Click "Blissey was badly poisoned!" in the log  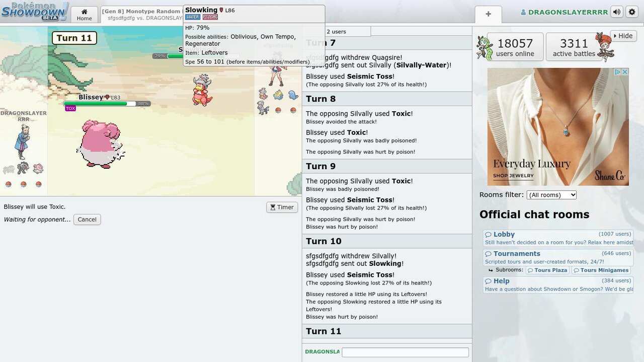pyautogui.click(x=343, y=189)
